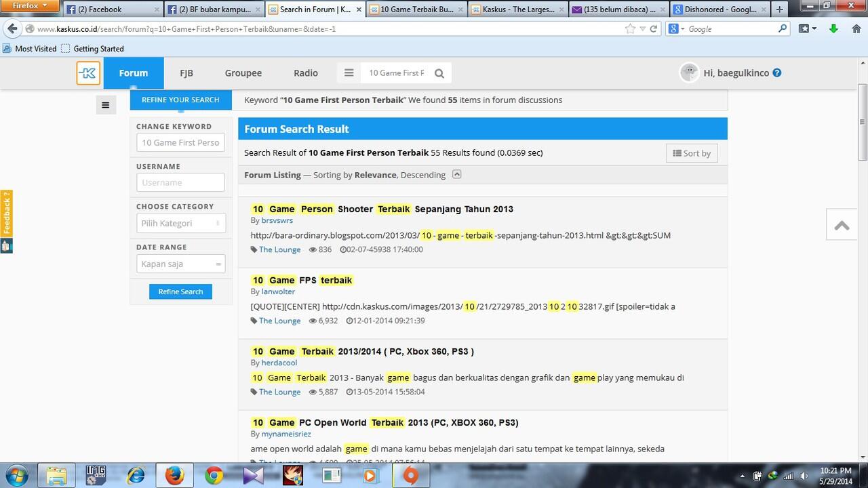Screen dimensions: 868x488
Task: Click the Most Visited bookmark
Action: pyautogui.click(x=30, y=49)
